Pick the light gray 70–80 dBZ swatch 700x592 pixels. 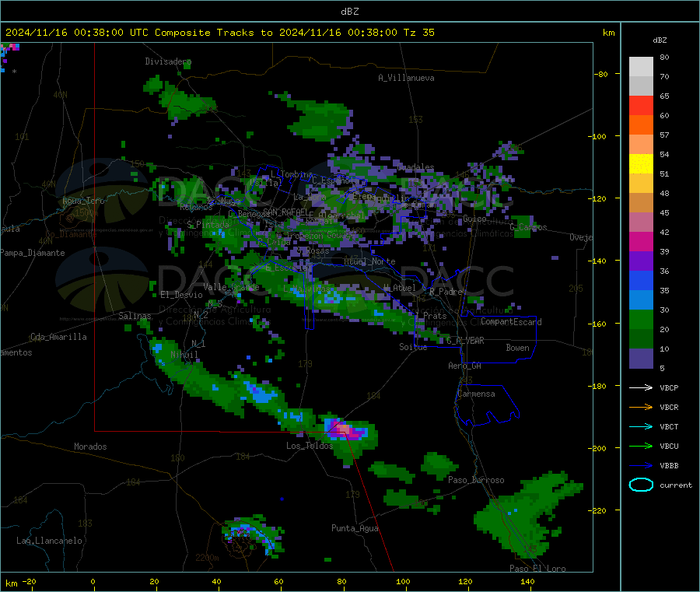click(641, 67)
